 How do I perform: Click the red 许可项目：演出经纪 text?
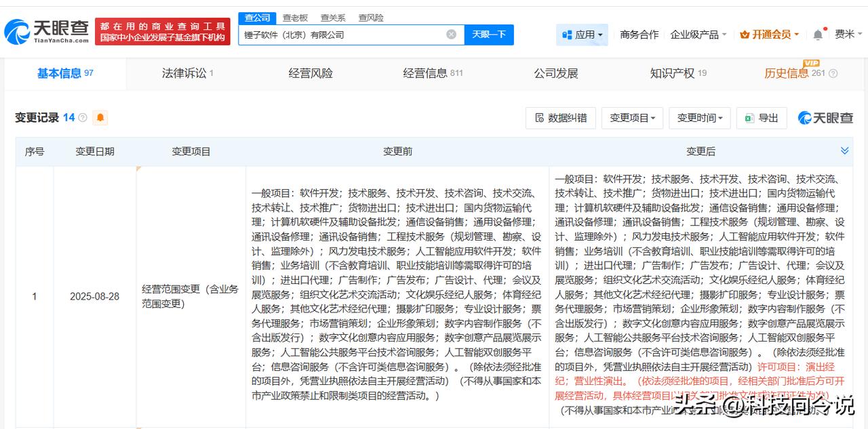[x=797, y=367]
